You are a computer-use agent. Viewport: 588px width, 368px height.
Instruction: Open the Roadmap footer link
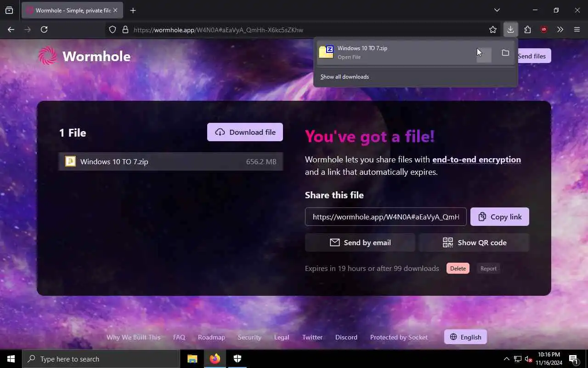click(211, 337)
